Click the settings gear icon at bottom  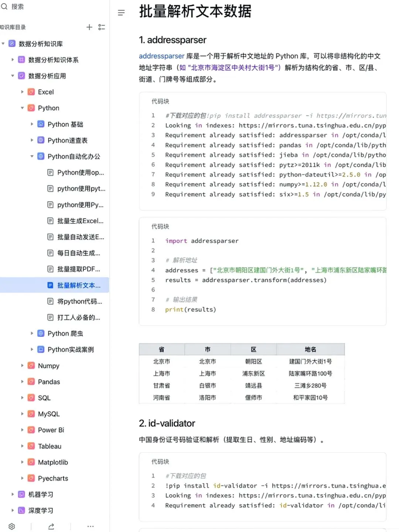click(12, 526)
